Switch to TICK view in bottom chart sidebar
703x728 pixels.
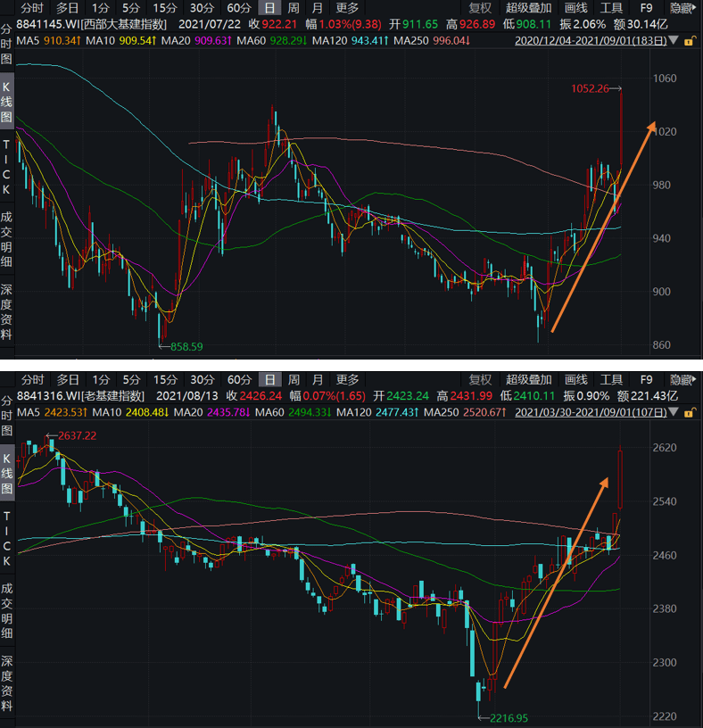point(7,538)
